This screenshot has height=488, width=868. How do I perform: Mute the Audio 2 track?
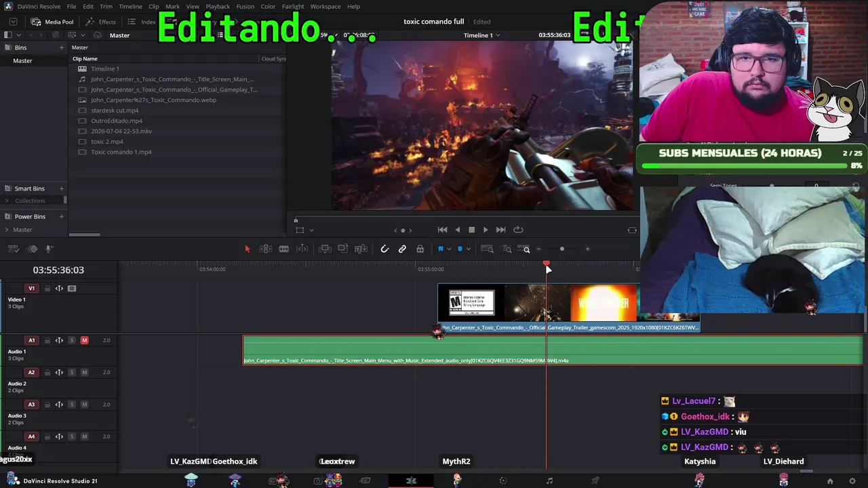tap(85, 372)
